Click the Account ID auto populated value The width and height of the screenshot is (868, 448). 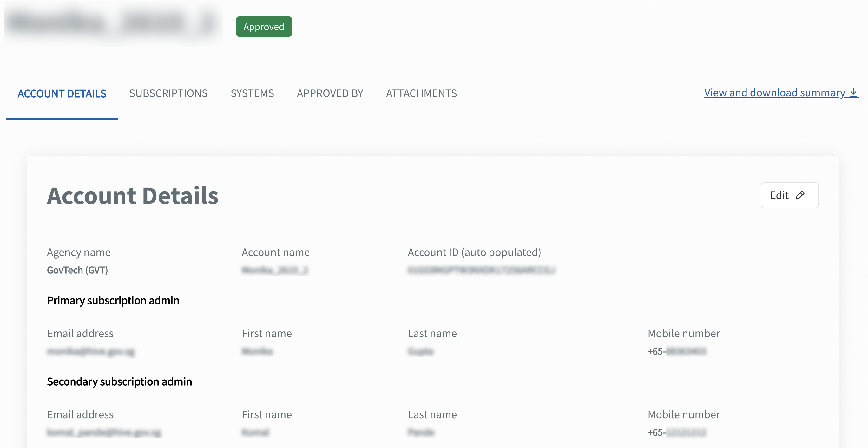481,270
